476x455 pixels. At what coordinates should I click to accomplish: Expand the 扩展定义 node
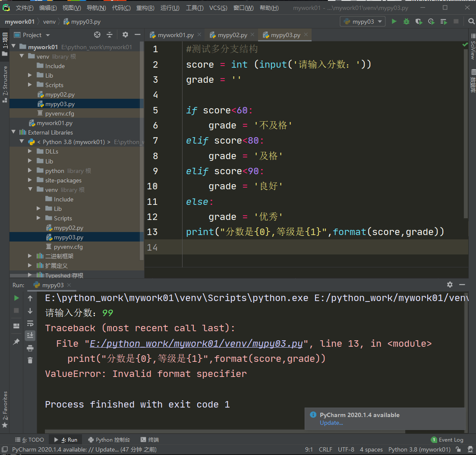tap(30, 265)
